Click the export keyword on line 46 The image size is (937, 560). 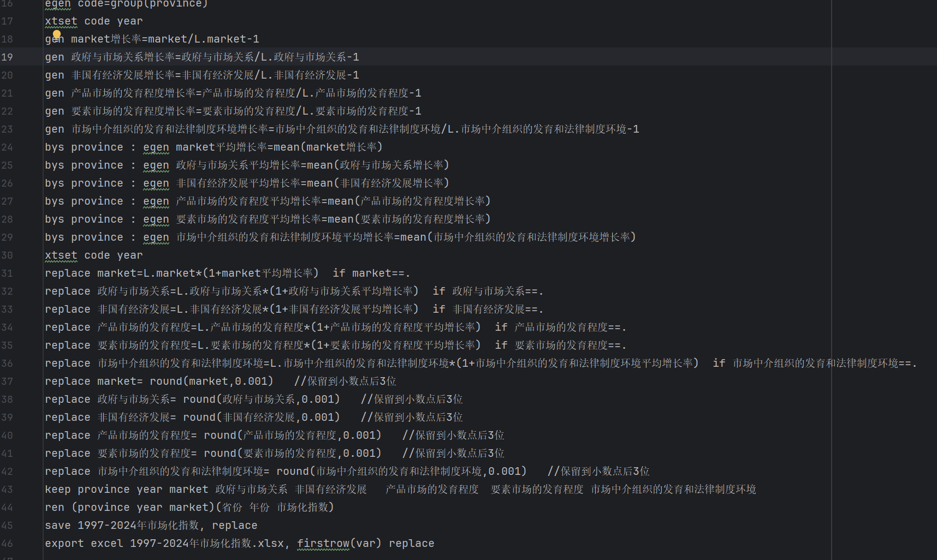[64, 544]
